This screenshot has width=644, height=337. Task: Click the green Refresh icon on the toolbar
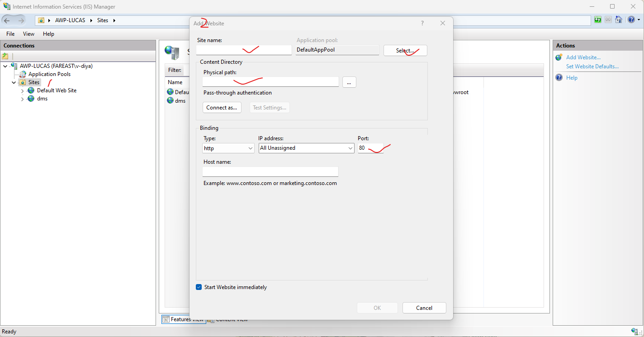[x=597, y=19]
